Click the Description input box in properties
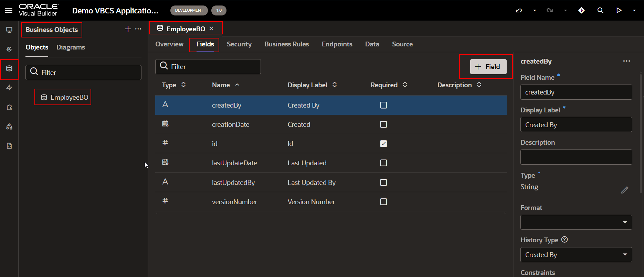Viewport: 644px width, 277px height. click(x=576, y=157)
